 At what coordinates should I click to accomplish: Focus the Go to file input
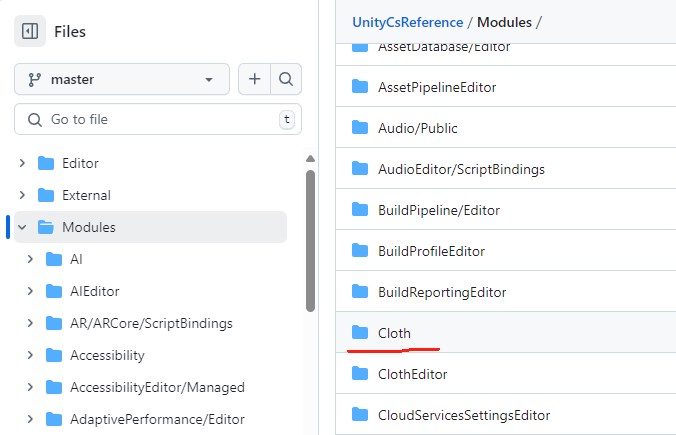158,119
